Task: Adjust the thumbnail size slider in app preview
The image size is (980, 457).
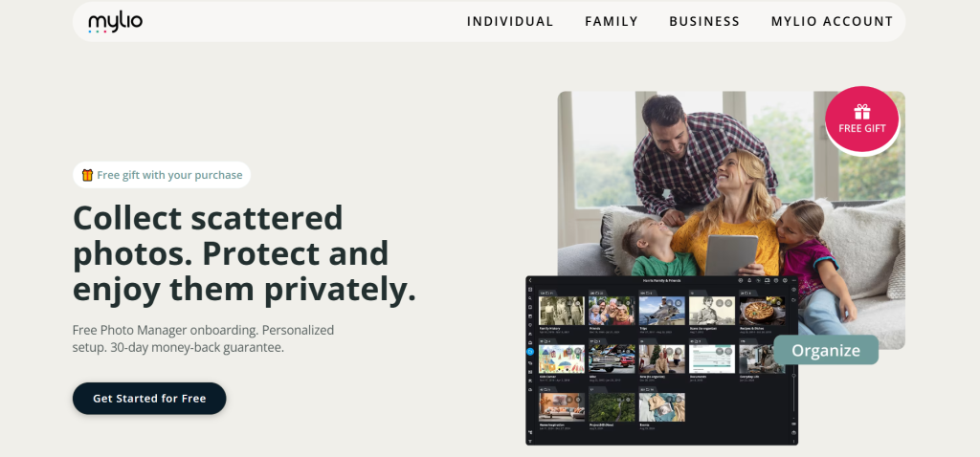Action: coord(793,375)
